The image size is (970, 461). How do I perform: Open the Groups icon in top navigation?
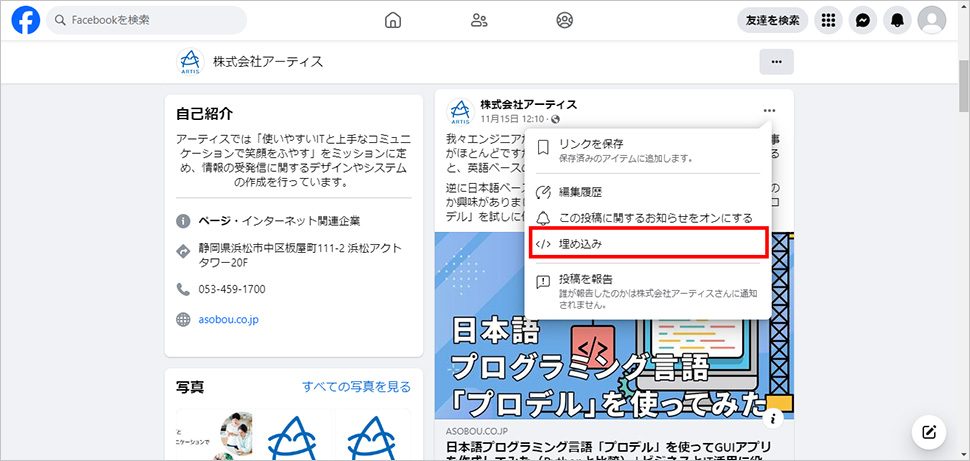(564, 20)
